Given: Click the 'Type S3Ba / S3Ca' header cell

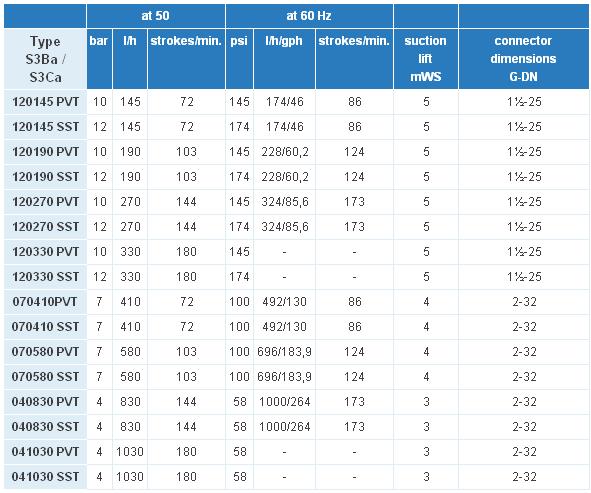Looking at the screenshot, I should pos(45,59).
